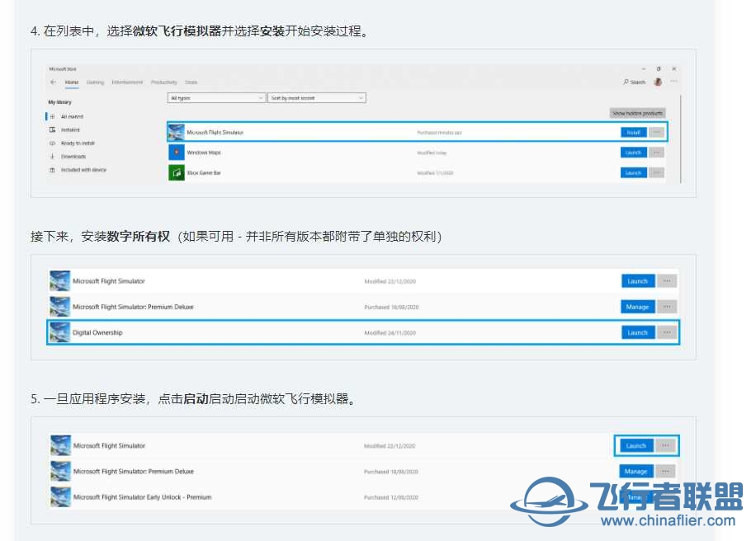Switch to the Productivity tab in Store
Viewport: 756px width, 541px height.
(164, 82)
